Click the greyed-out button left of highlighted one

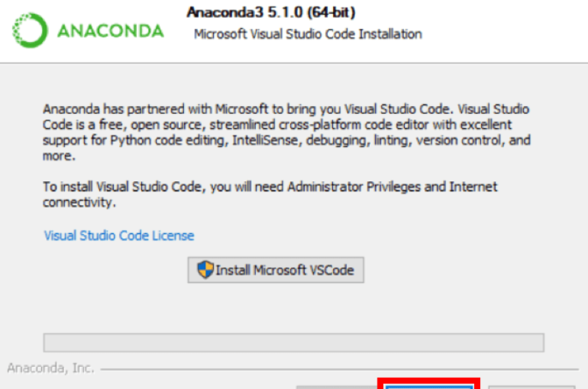pyautogui.click(x=336, y=386)
